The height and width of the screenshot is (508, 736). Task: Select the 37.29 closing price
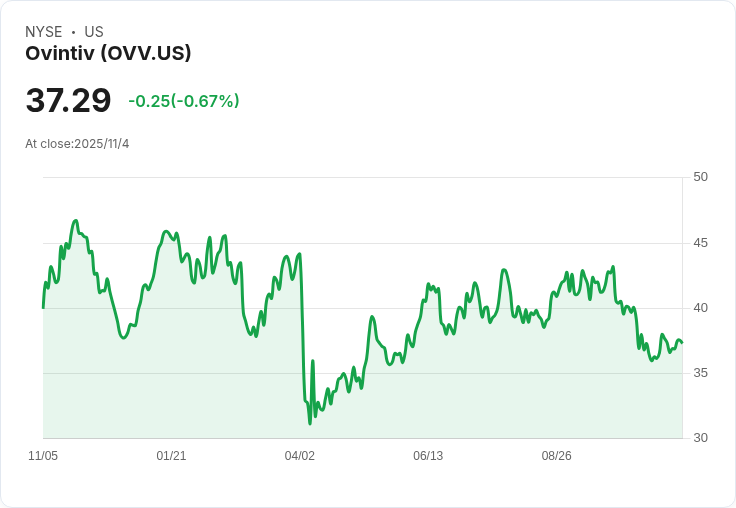[68, 100]
